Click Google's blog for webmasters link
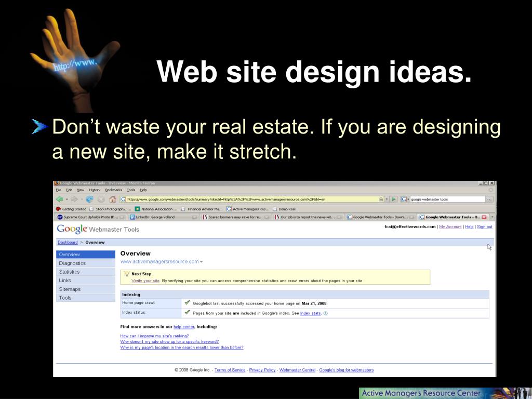Image resolution: width=532 pixels, height=399 pixels. (347, 370)
